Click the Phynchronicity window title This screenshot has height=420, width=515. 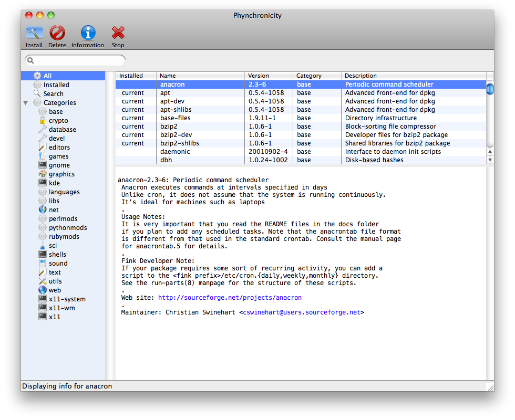coord(257,15)
